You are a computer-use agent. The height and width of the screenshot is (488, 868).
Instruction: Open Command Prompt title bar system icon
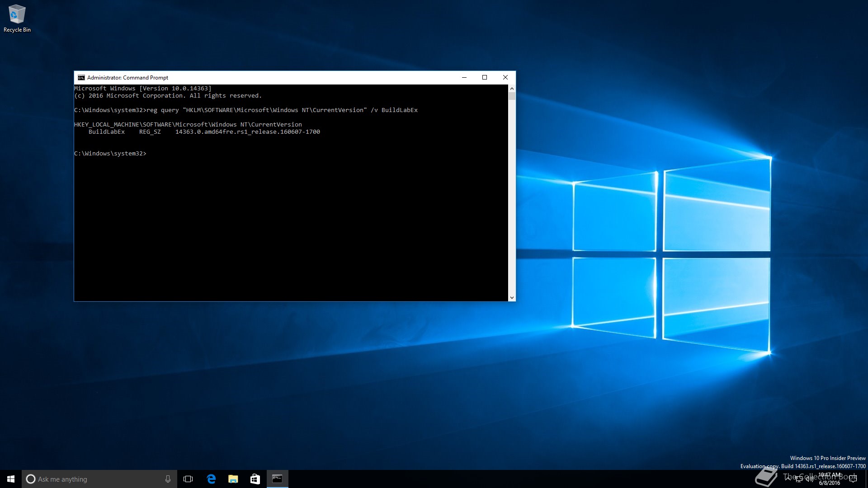(81, 78)
